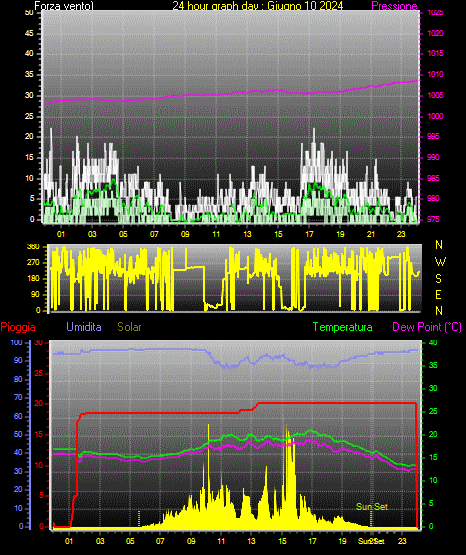Click the 'Sun2Set' label on the bottom time axis

(371, 541)
